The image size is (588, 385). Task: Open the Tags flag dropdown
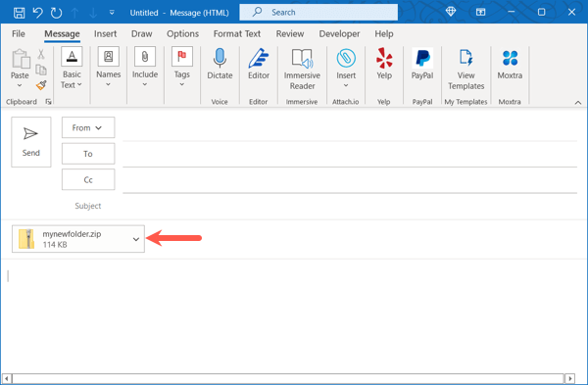[182, 68]
